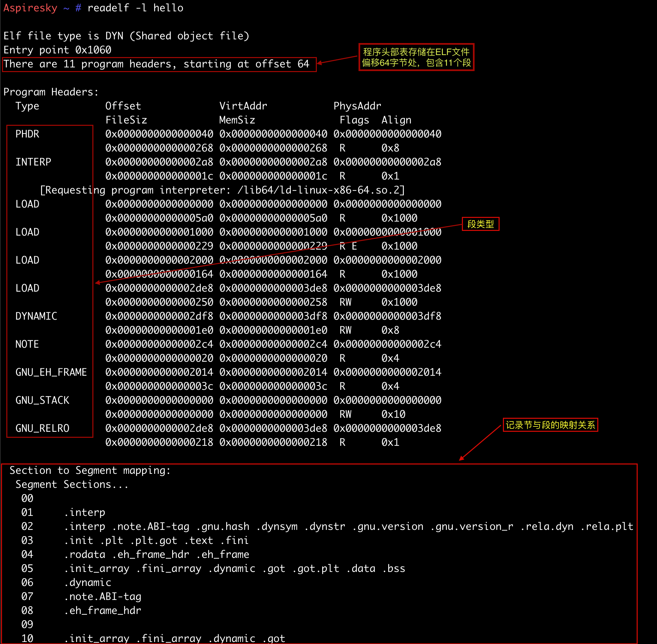Click '.got.plt' section name

[315, 569]
